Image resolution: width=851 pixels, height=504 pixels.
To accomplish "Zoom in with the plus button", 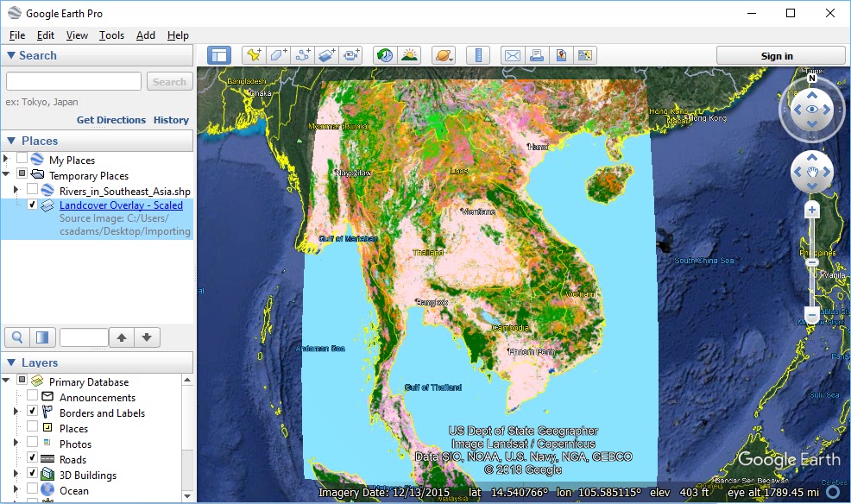I will (812, 210).
